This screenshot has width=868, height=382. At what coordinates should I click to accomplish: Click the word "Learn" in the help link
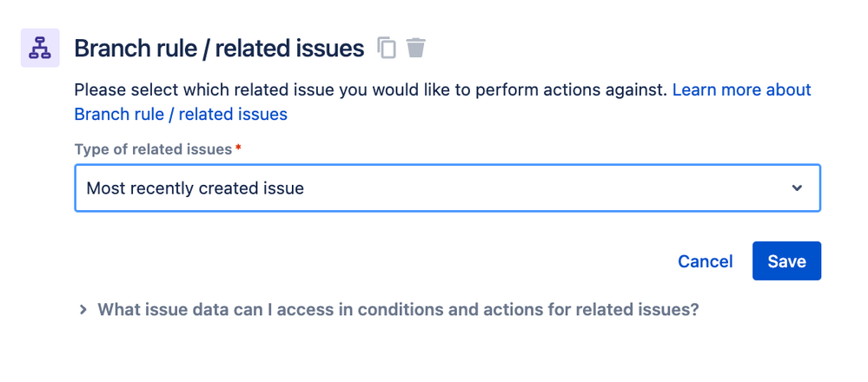(x=694, y=89)
